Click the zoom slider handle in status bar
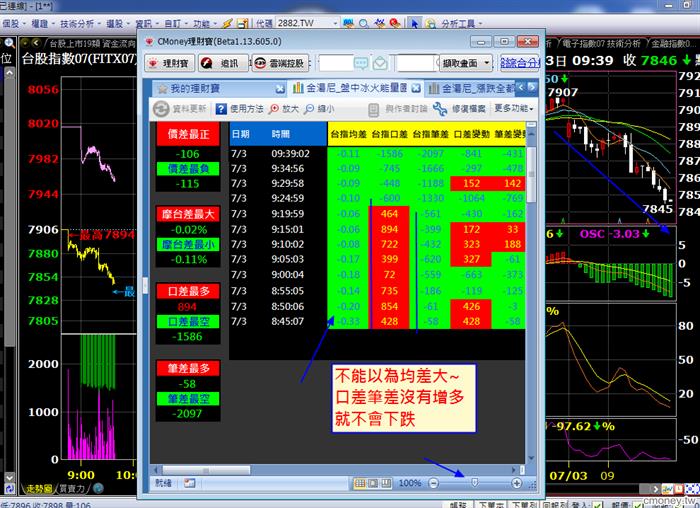Screen dimensions: 700x508 click(475, 483)
